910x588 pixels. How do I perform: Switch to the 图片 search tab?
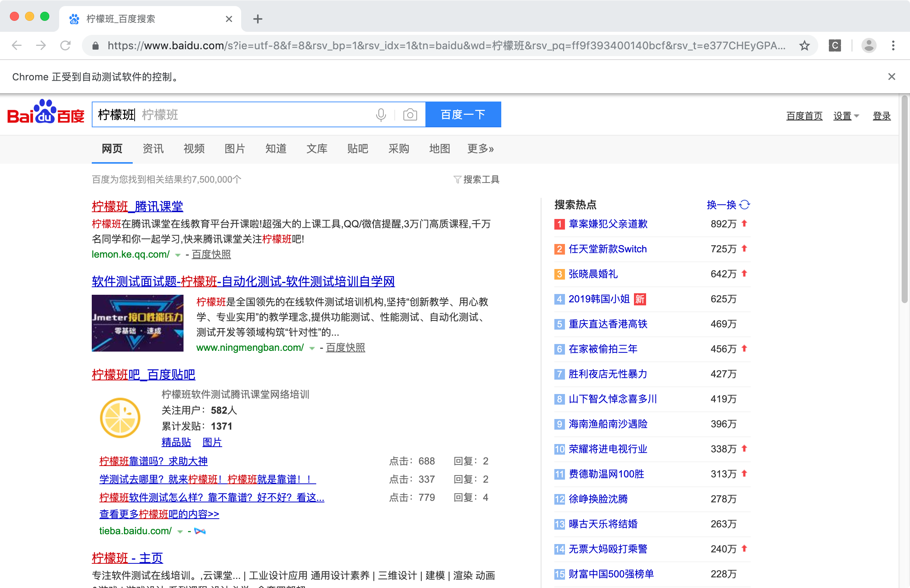pos(235,149)
